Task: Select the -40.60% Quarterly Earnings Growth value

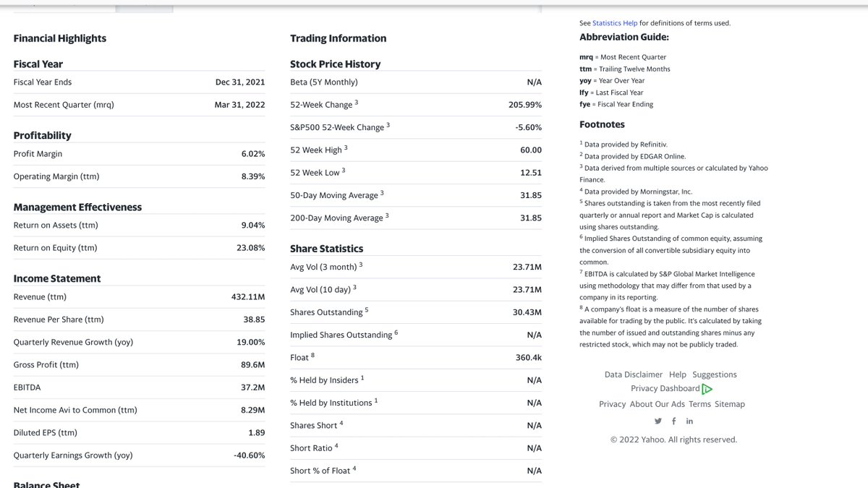Action: tap(250, 455)
